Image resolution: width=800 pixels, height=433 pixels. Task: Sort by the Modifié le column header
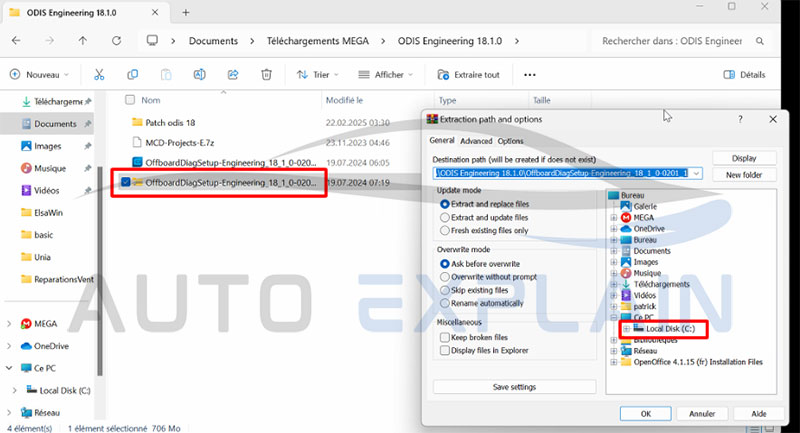pos(344,100)
